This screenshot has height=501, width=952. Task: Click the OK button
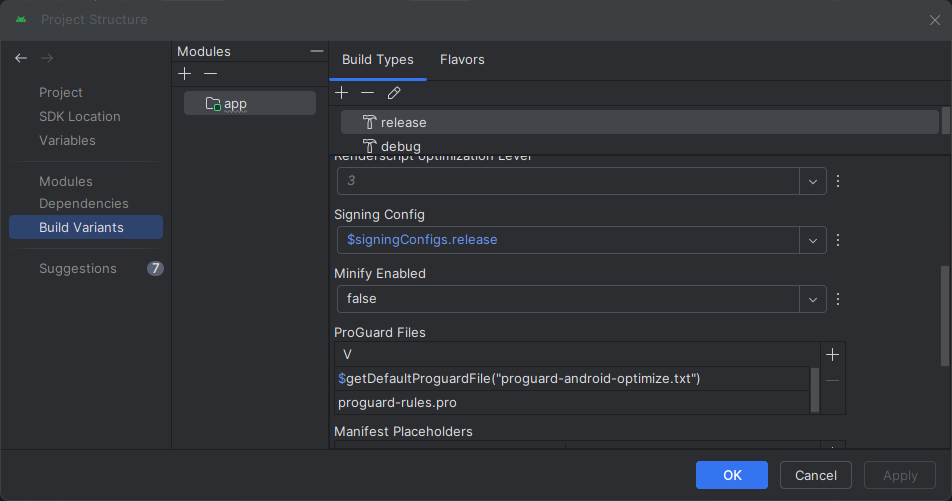coord(732,475)
